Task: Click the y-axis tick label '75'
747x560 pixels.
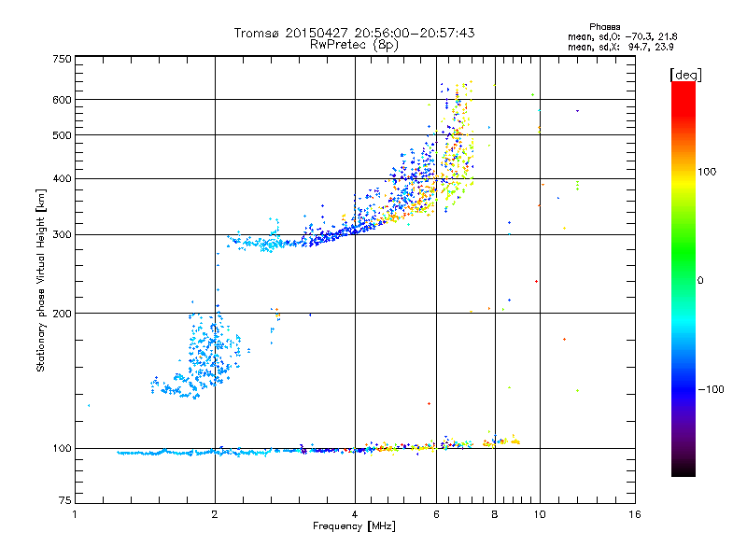Action: pos(64,500)
